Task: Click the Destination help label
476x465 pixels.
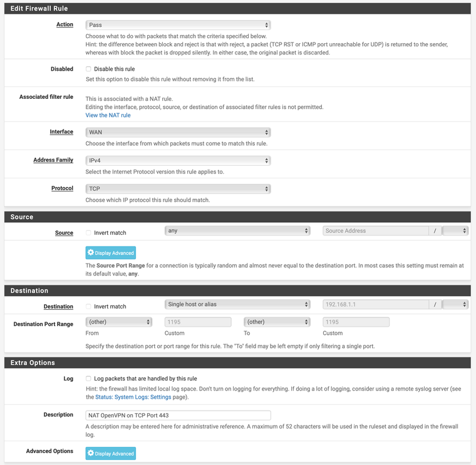Action: pos(58,307)
